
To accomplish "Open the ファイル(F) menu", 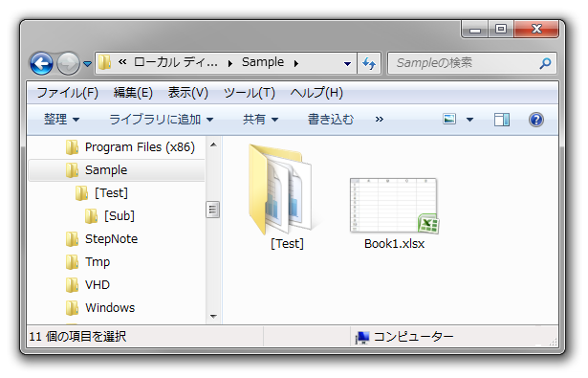I will pyautogui.click(x=68, y=93).
